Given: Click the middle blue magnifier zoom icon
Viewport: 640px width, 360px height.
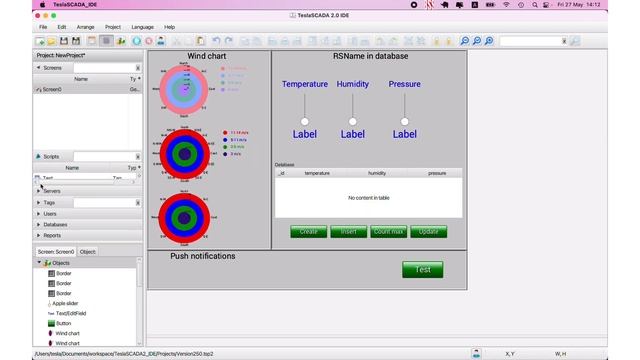Looking at the screenshot, I should click(x=477, y=41).
